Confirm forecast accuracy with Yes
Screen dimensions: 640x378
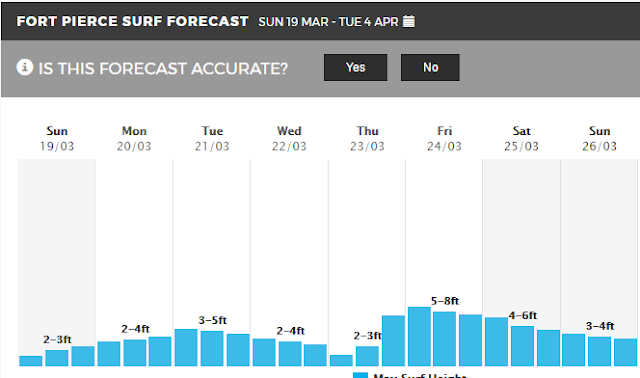(356, 67)
